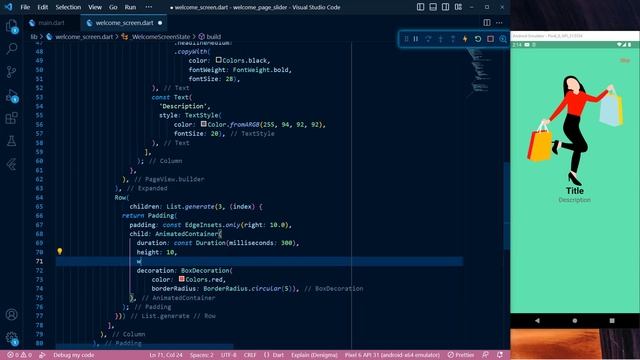Tap the emulator Home navigation button
This screenshot has height=360, width=640.
[x=575, y=320]
